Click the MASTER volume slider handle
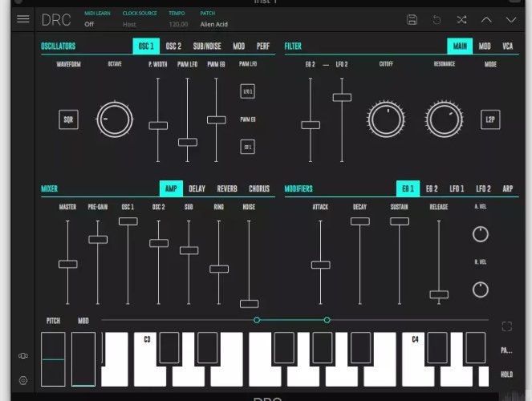The height and width of the screenshot is (401, 532). coord(68,264)
